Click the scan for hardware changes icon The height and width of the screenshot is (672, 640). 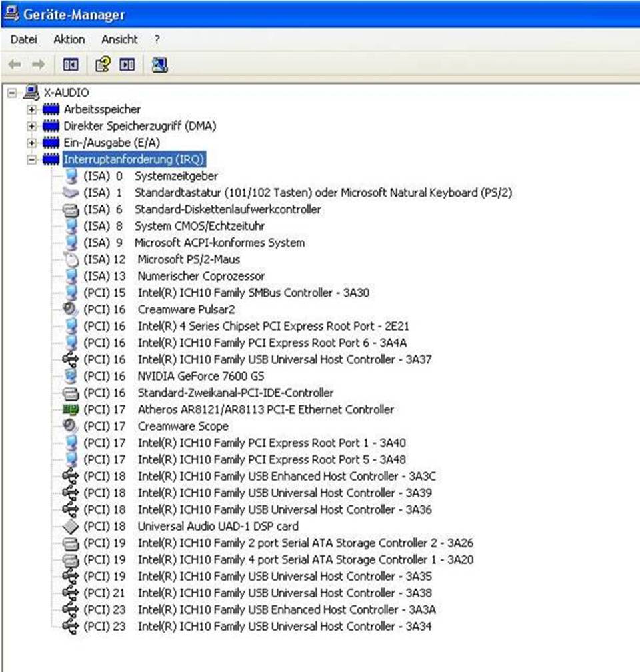(159, 65)
